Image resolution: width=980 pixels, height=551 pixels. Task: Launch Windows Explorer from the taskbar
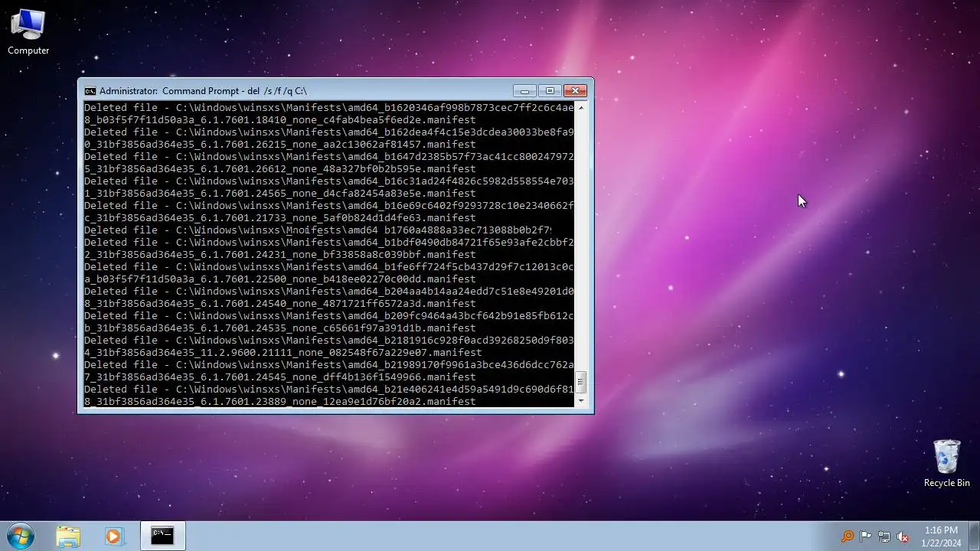(68, 536)
